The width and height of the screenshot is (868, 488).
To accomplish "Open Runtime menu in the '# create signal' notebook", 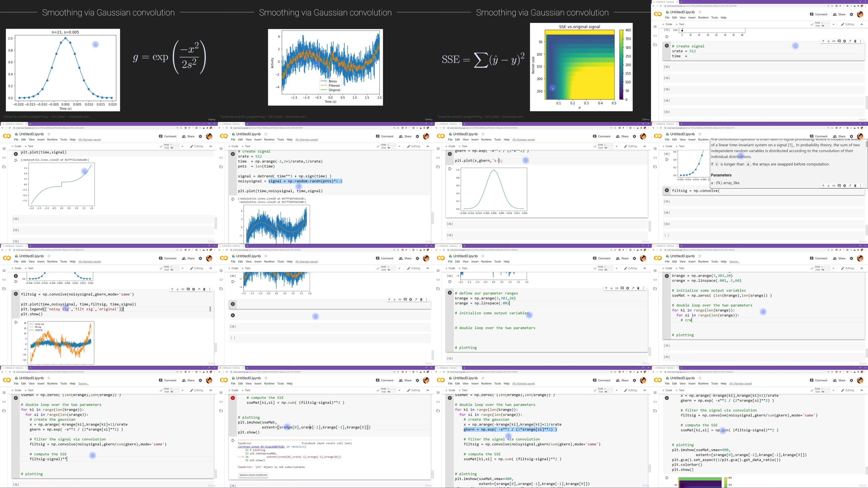I will tap(703, 18).
